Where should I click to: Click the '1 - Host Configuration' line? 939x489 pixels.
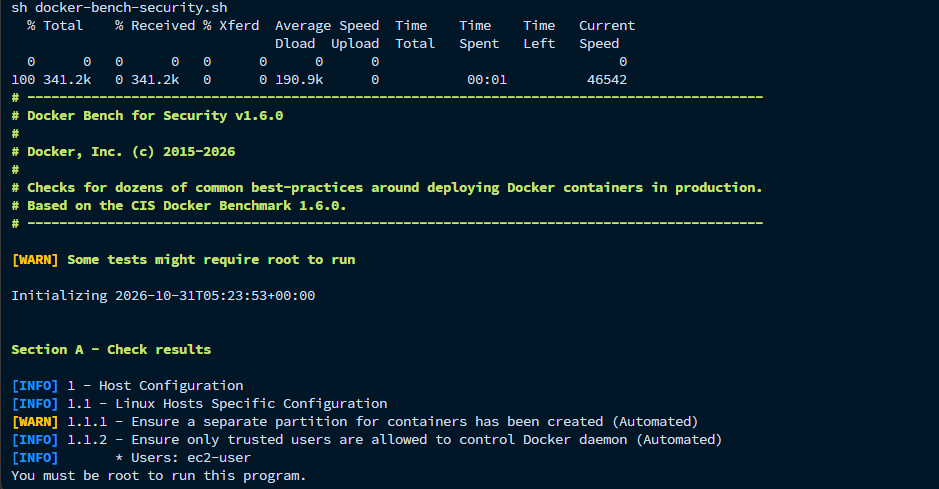coord(128,385)
